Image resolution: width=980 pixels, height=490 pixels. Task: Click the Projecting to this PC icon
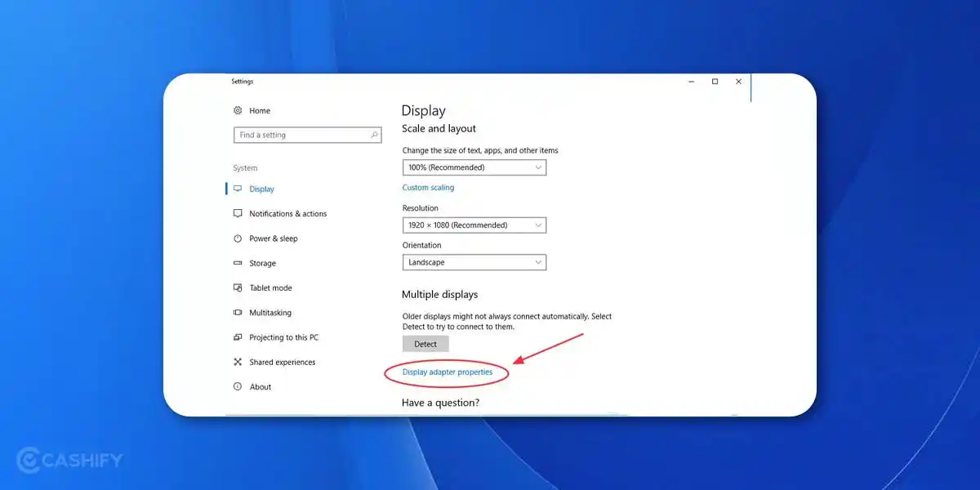pos(238,337)
